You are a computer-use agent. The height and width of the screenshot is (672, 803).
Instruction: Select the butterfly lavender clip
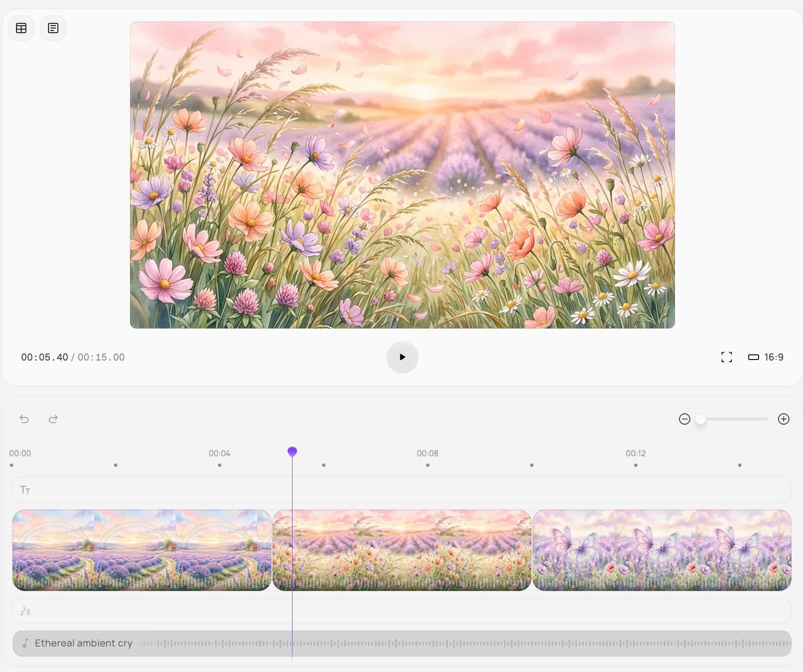coord(661,550)
